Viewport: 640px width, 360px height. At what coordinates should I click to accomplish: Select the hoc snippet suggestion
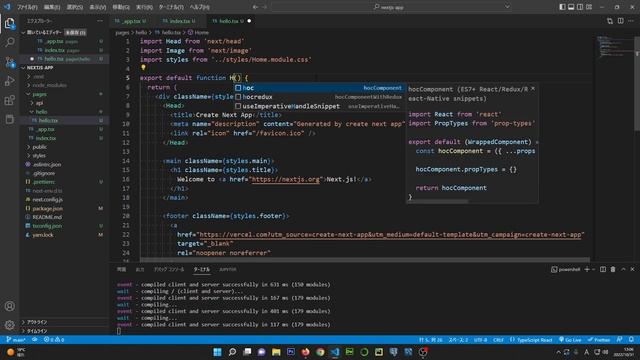click(x=319, y=88)
